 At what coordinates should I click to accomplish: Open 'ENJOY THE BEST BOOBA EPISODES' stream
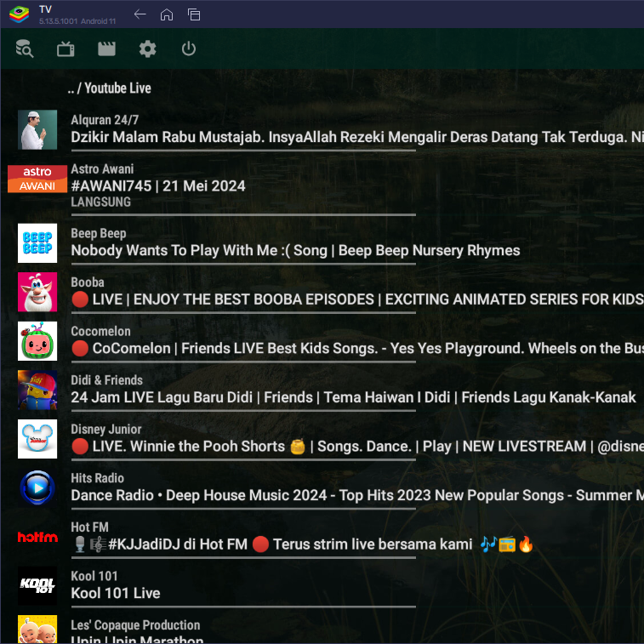357,299
